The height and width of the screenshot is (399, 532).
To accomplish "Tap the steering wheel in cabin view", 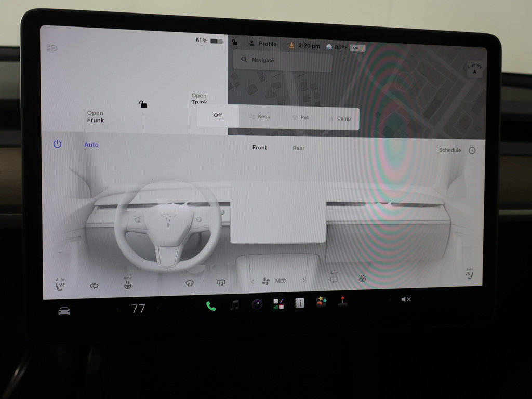I will pyautogui.click(x=168, y=225).
